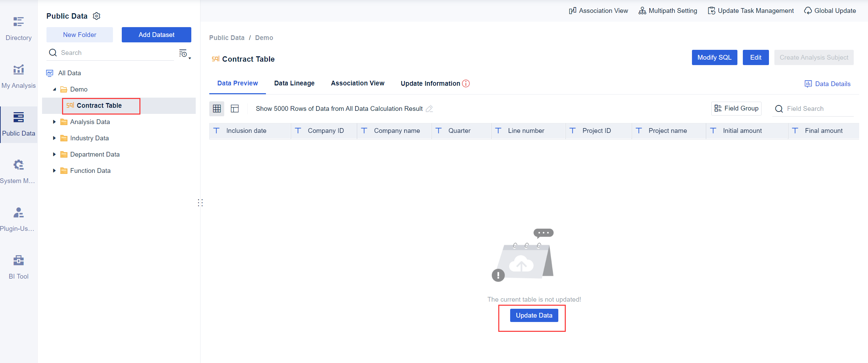
Task: Click the Update Data button
Action: coord(534,315)
